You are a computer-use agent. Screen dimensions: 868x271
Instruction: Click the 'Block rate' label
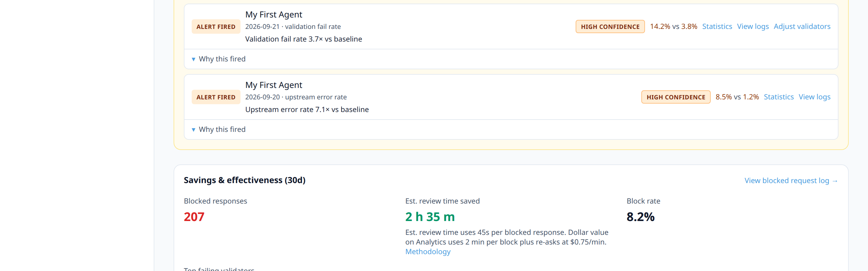643,201
